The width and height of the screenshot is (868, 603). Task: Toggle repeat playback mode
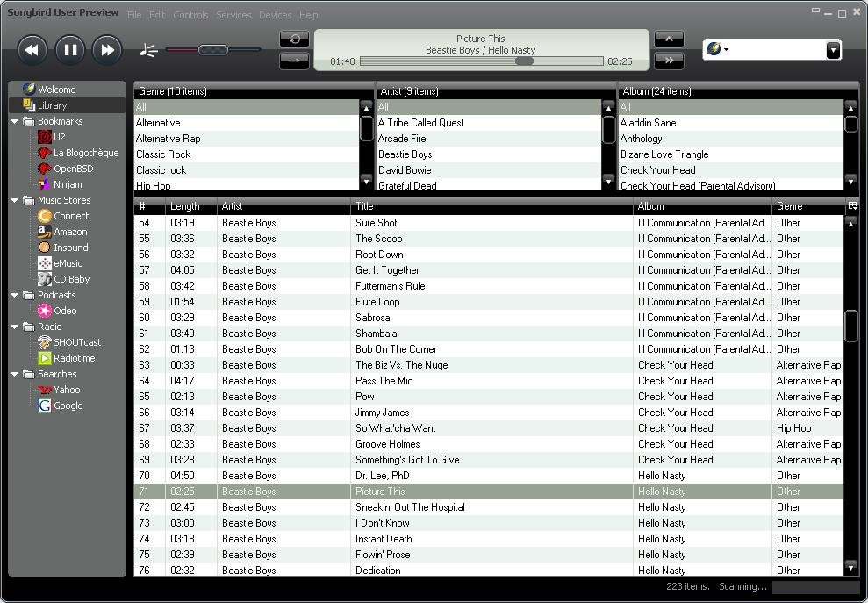294,39
